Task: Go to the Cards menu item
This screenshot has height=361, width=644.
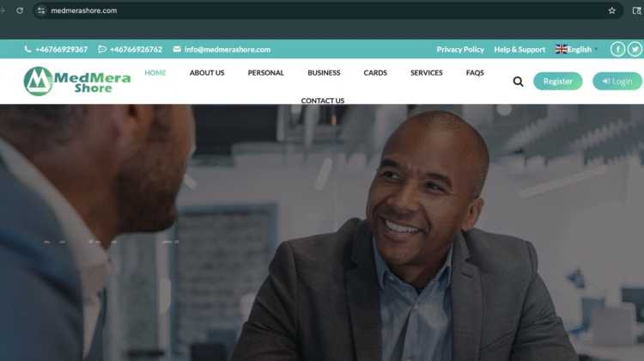Action: tap(375, 73)
